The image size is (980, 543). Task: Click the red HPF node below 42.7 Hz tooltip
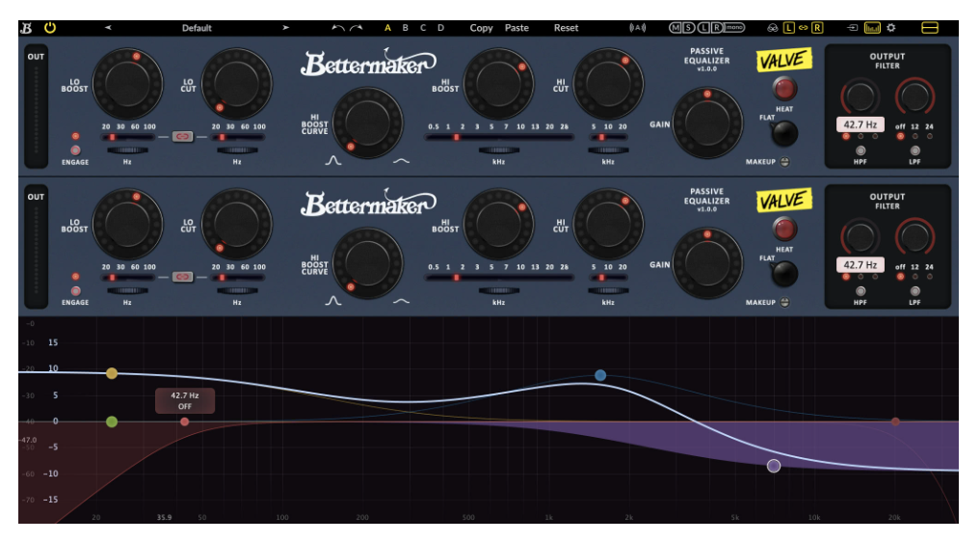[184, 421]
